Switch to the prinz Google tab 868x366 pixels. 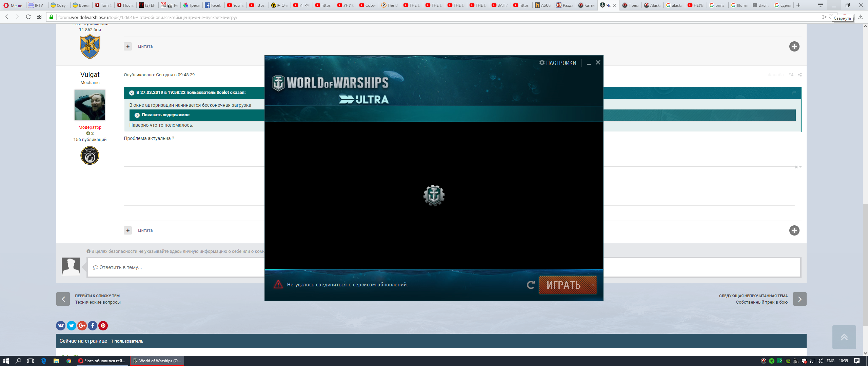tap(717, 5)
